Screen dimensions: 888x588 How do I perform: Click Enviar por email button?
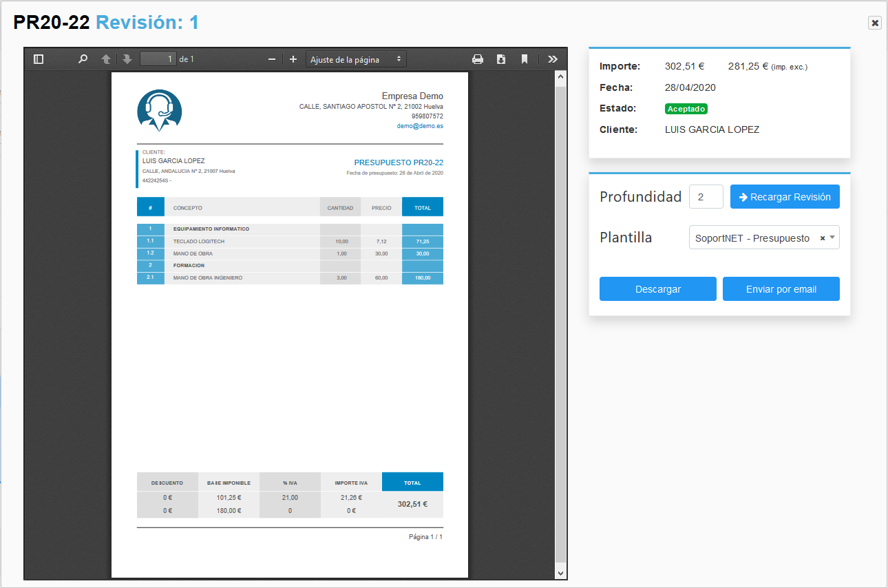[781, 289]
